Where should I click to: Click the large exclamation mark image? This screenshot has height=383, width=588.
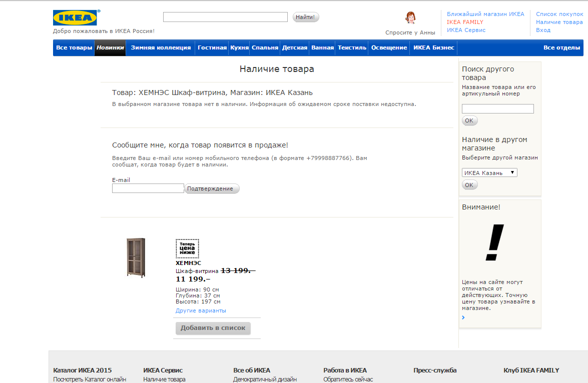tap(494, 242)
